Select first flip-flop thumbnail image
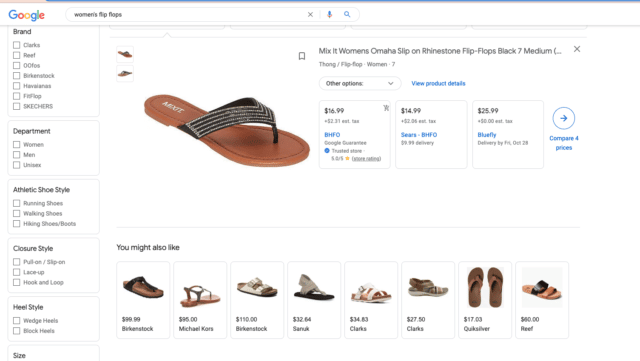Screen dimensions: 640x361 point(125,54)
